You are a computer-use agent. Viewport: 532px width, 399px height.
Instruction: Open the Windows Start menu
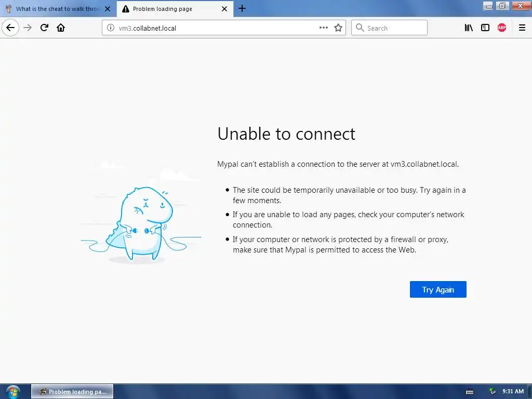pyautogui.click(x=13, y=392)
